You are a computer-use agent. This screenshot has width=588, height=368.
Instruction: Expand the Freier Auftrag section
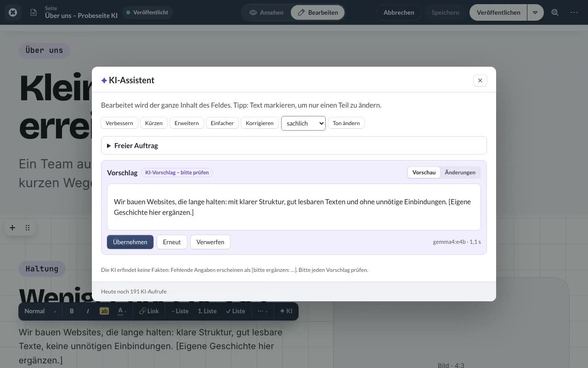click(x=294, y=145)
